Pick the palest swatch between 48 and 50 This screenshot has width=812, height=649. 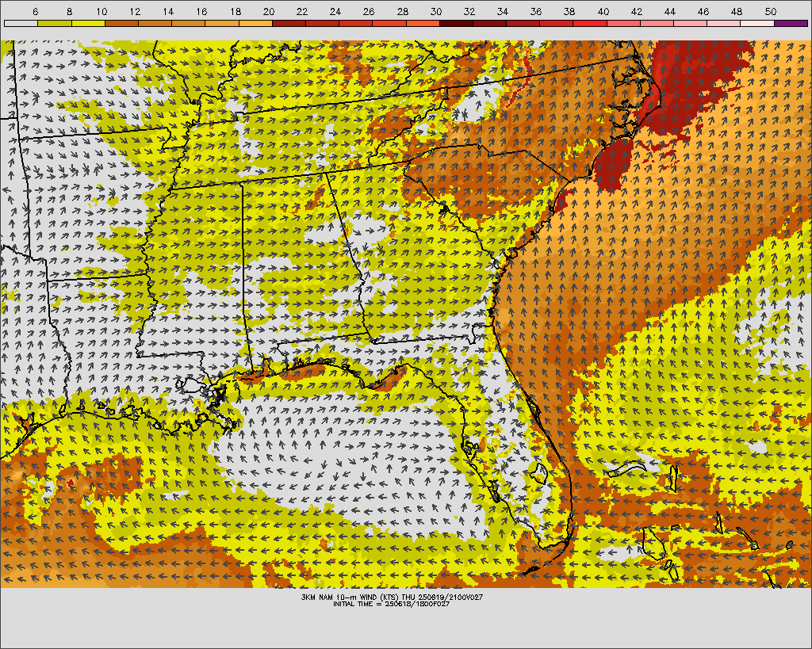[757, 23]
